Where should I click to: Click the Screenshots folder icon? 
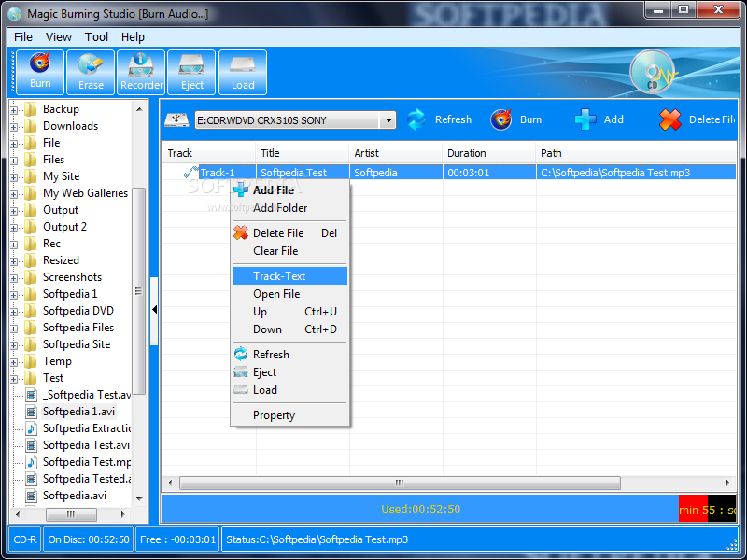click(31, 277)
